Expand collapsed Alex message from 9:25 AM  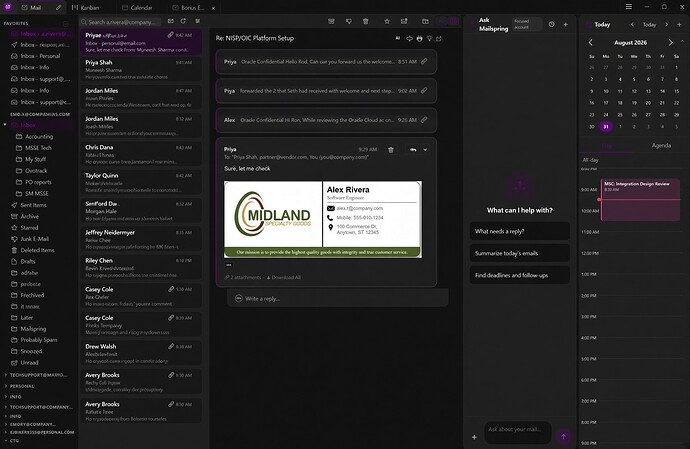pyautogui.click(x=326, y=120)
